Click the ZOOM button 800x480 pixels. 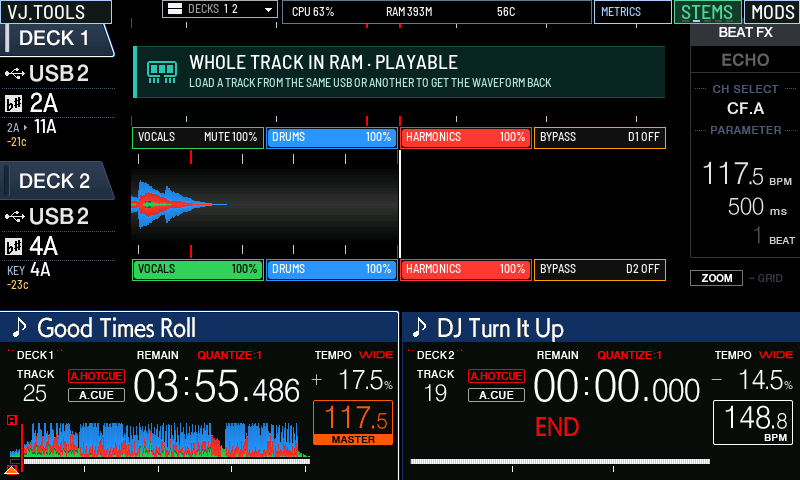click(716, 278)
